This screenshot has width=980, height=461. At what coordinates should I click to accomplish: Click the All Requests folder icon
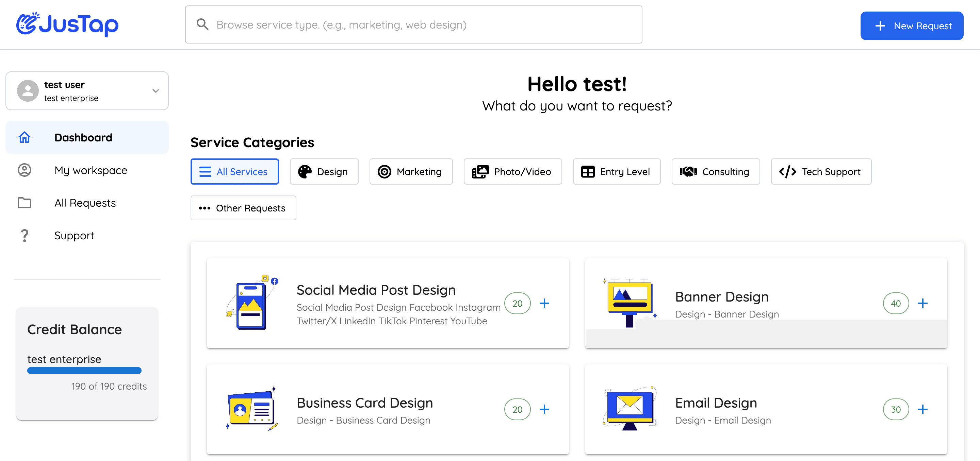[x=24, y=203]
